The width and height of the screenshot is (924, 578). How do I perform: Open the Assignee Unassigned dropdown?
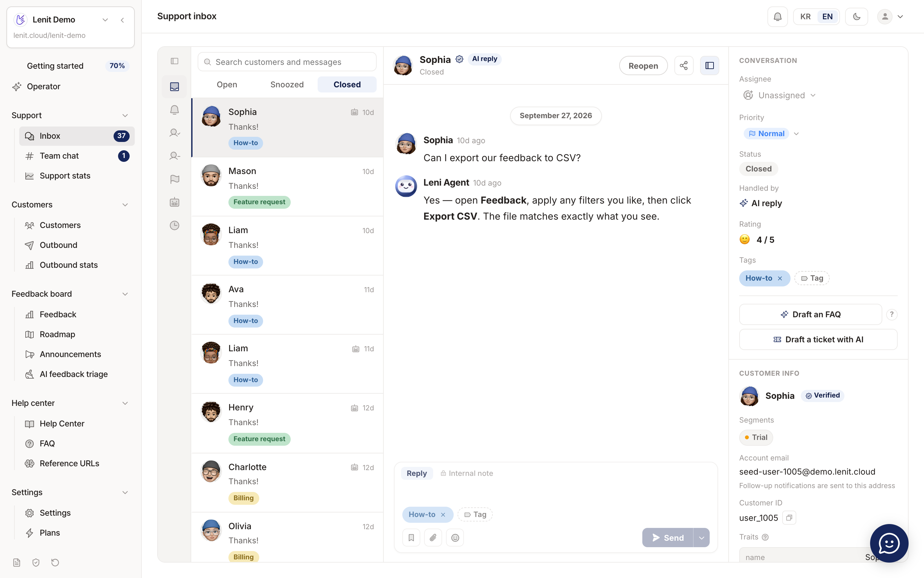click(779, 95)
